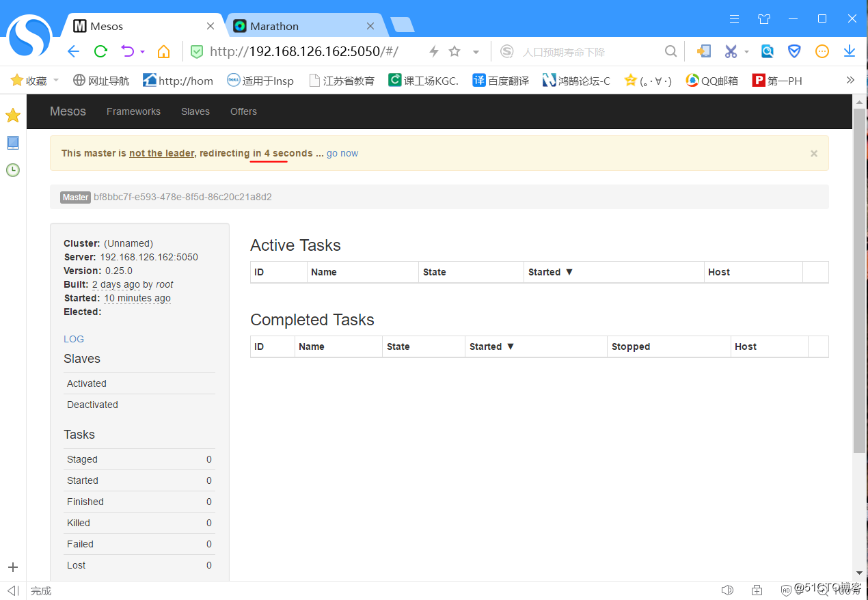Sort Active Tasks by Started column

click(550, 272)
